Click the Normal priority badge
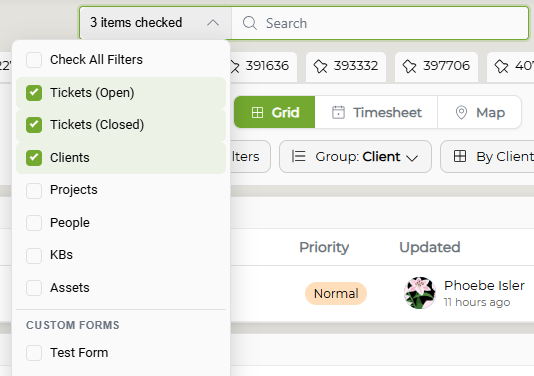This screenshot has height=376, width=534. click(336, 293)
